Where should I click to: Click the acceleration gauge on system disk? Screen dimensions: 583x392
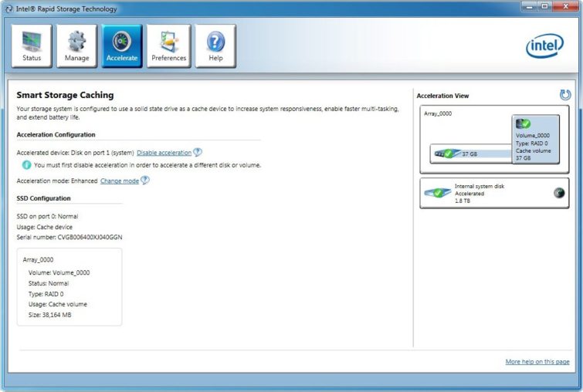[x=559, y=193]
